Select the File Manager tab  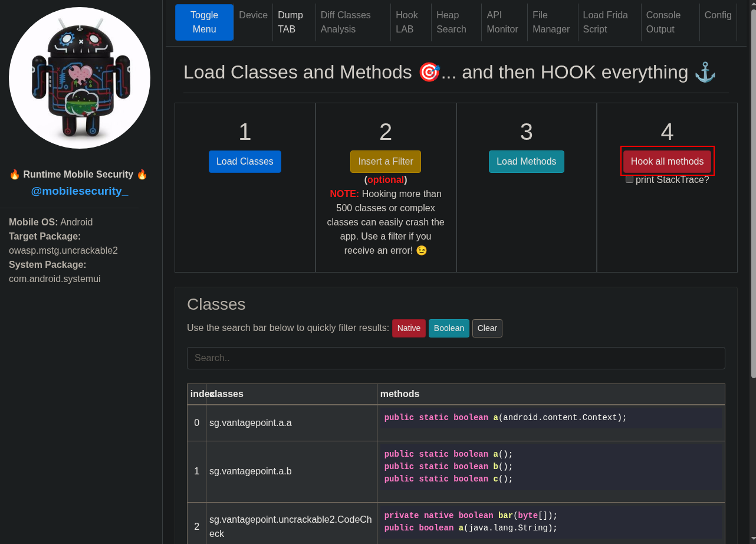point(551,22)
